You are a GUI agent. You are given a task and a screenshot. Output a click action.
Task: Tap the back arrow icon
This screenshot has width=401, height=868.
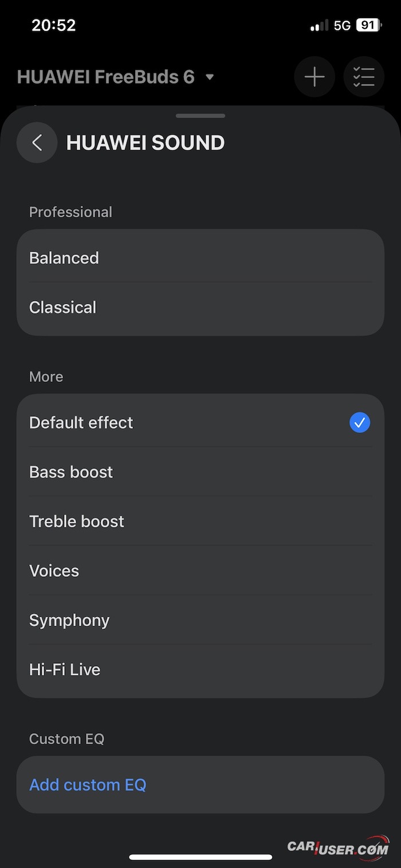[x=37, y=143]
